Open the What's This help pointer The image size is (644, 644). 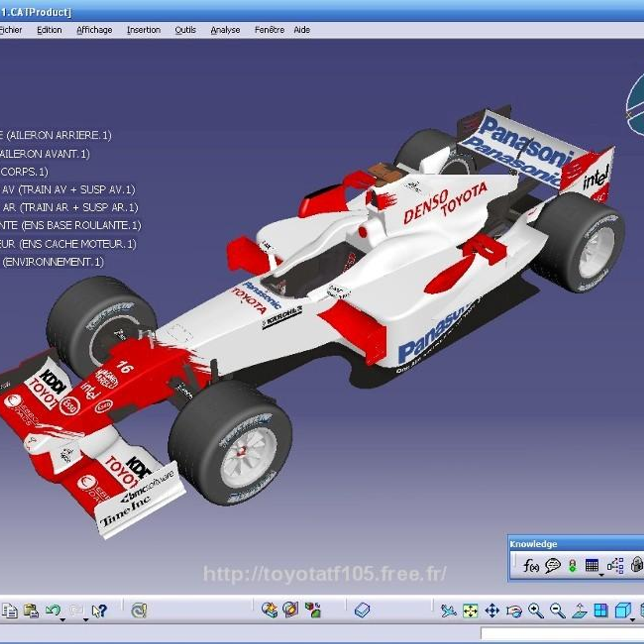coord(99,611)
